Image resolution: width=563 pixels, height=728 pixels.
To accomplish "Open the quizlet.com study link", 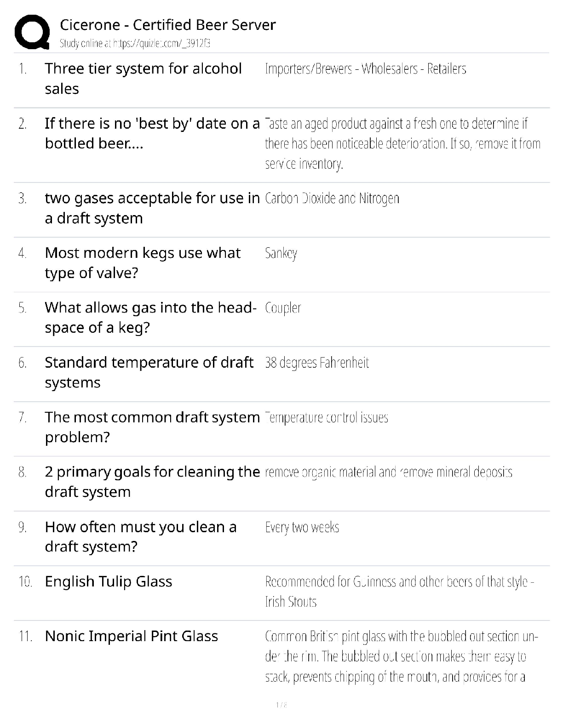I will [135, 44].
